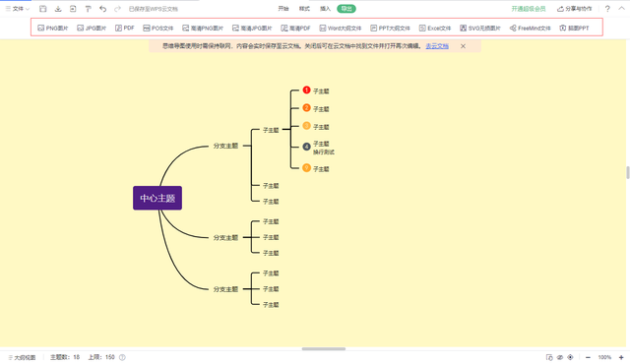The width and height of the screenshot is (630, 364).
Task: Click the horizontal scrollbar thumb
Action: point(324,348)
